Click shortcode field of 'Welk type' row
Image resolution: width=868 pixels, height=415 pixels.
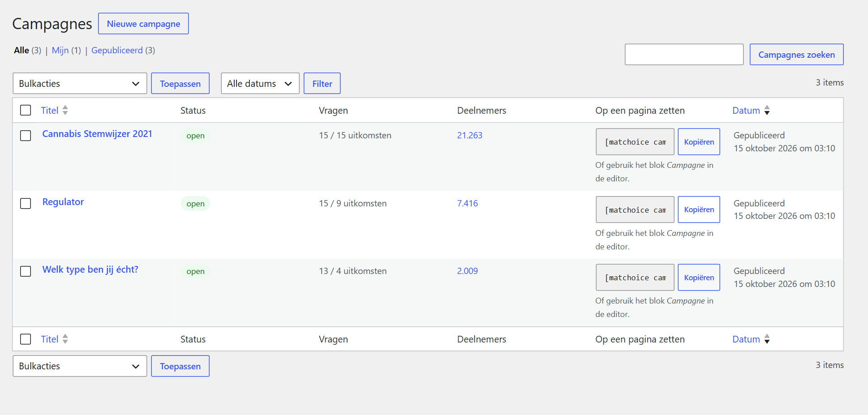pyautogui.click(x=635, y=278)
